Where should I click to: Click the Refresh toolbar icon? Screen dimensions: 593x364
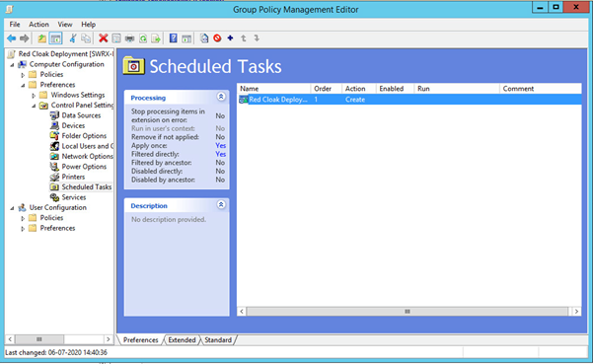(143, 38)
